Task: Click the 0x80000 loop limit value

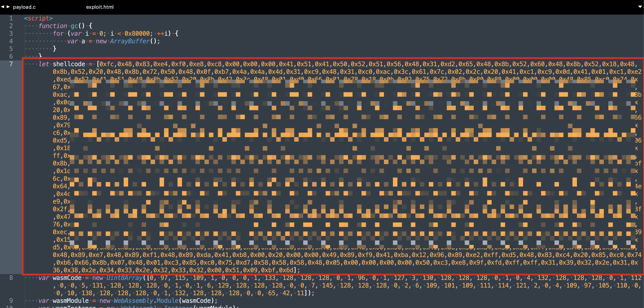Action: coord(137,33)
